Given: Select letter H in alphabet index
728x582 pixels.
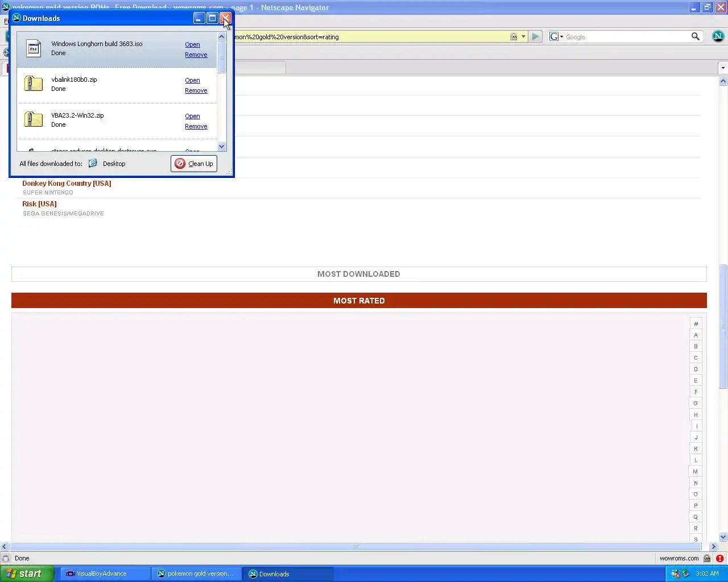Looking at the screenshot, I should tap(696, 414).
